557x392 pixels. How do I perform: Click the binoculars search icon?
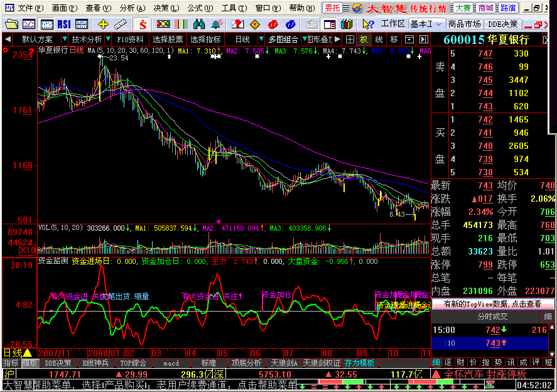point(199,24)
